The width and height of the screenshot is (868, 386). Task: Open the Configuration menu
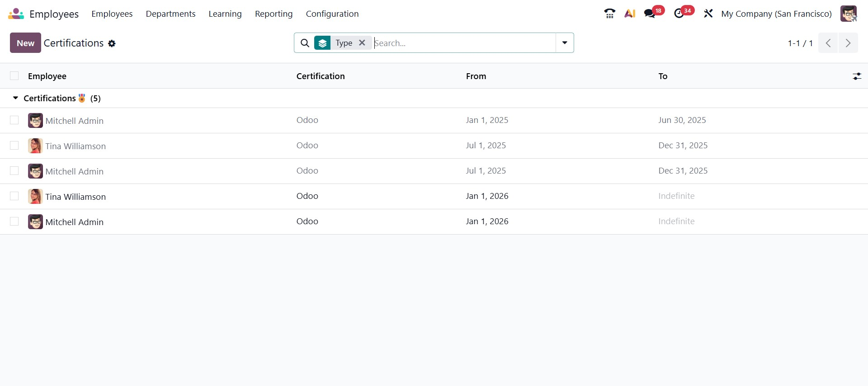332,14
